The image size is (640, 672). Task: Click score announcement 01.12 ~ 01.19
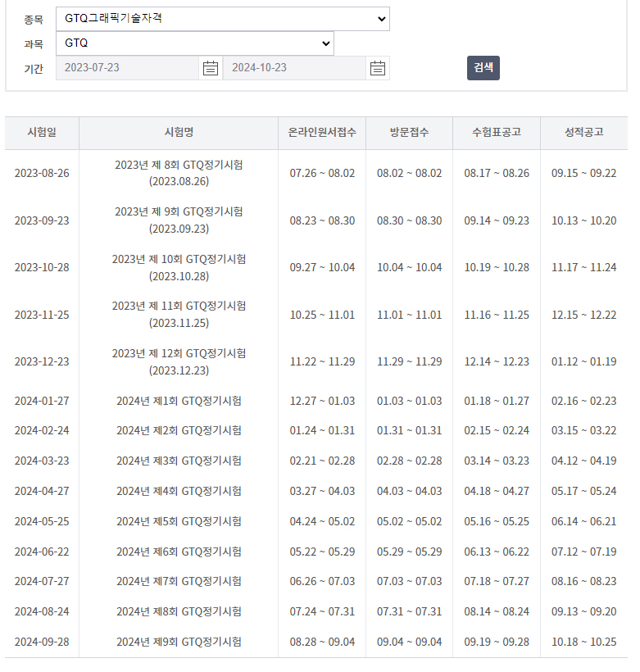tap(583, 361)
